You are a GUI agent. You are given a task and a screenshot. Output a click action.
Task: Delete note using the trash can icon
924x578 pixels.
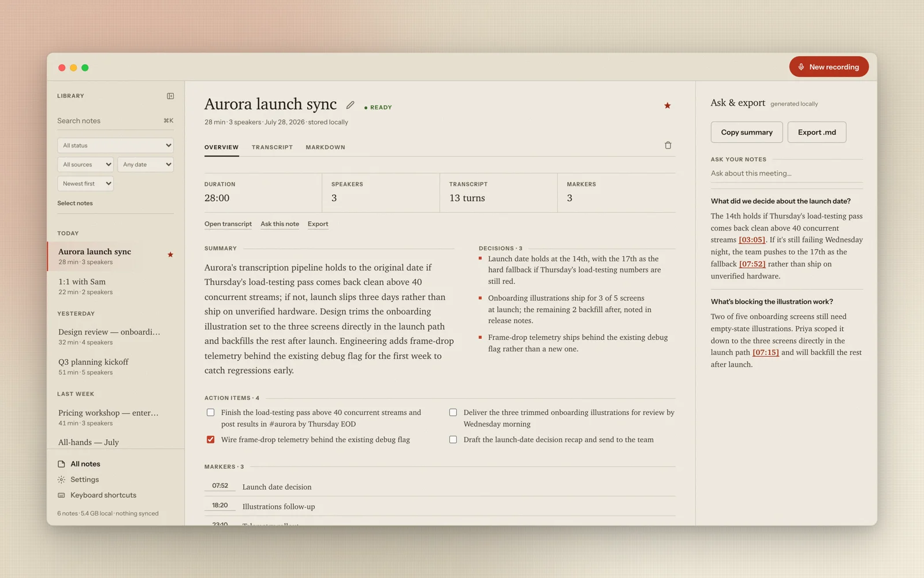(668, 145)
